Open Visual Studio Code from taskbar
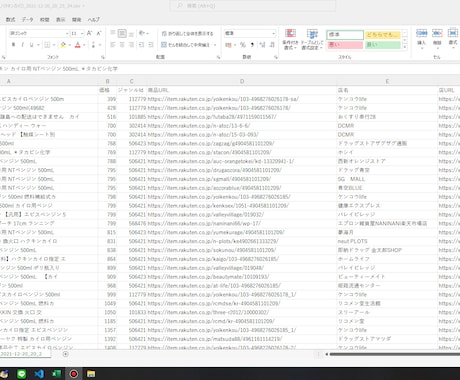Screen dimensions: 460x380 39,374
